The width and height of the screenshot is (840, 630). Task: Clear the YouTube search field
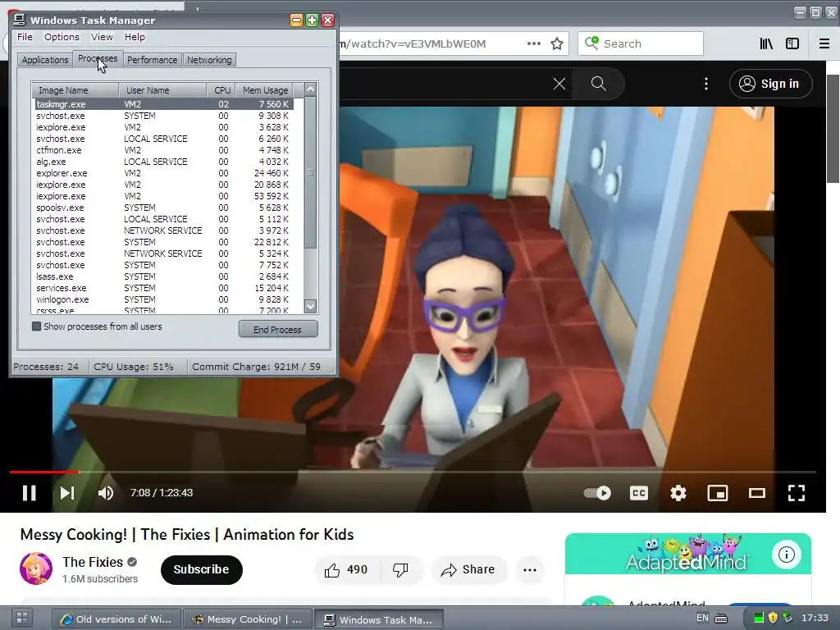coord(559,84)
